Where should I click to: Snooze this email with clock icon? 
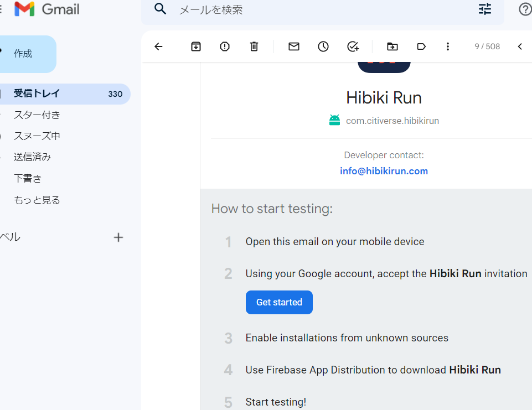[x=323, y=46]
